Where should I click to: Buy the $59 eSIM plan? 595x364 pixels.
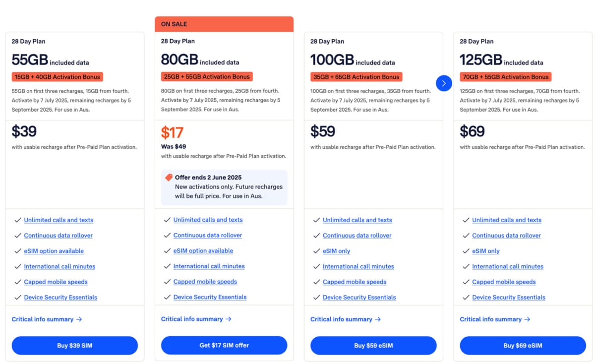coord(373,346)
